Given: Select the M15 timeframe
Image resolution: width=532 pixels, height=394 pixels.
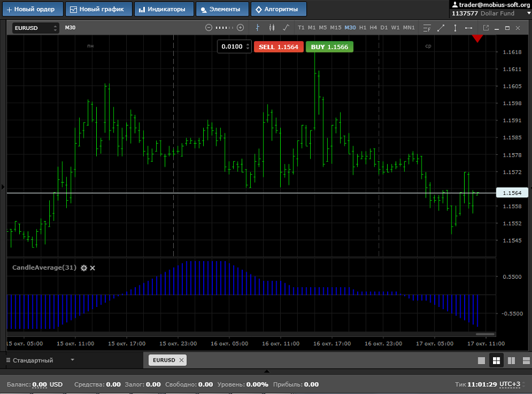Looking at the screenshot, I should pos(336,28).
